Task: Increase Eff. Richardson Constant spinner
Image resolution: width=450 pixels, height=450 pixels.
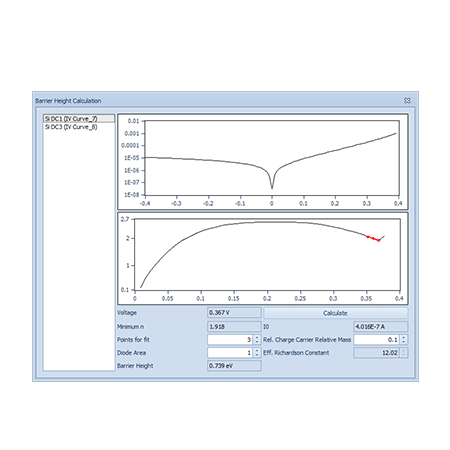Action: pyautogui.click(x=404, y=350)
